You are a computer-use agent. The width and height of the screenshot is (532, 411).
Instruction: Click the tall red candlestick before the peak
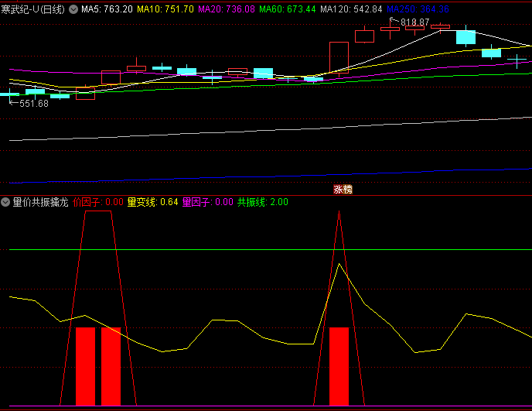coord(339,57)
